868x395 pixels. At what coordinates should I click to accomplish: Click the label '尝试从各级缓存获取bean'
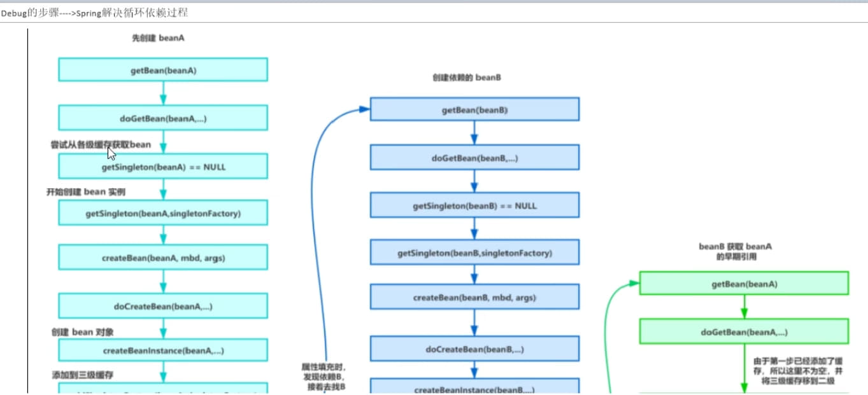point(101,144)
